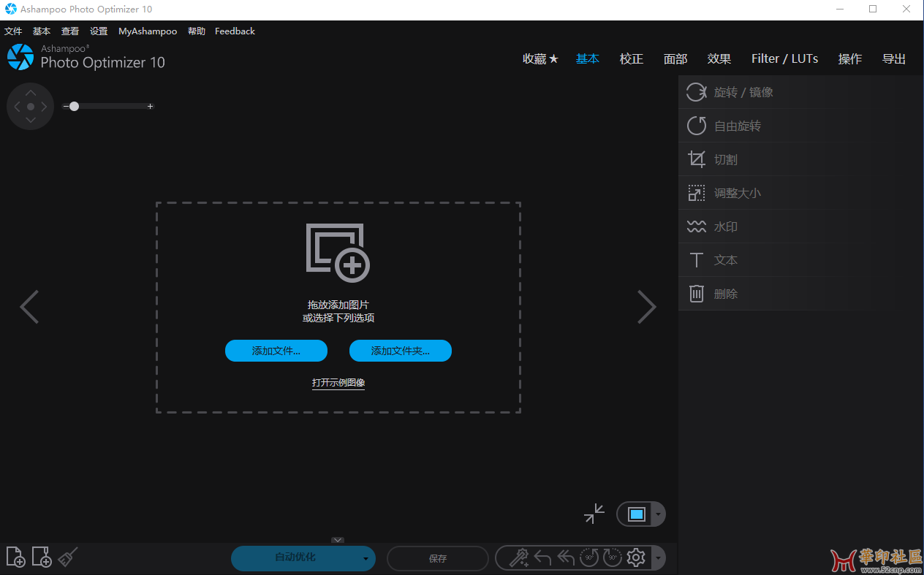
Task: Open the gear settings icon in bottom toolbar
Action: pyautogui.click(x=636, y=558)
